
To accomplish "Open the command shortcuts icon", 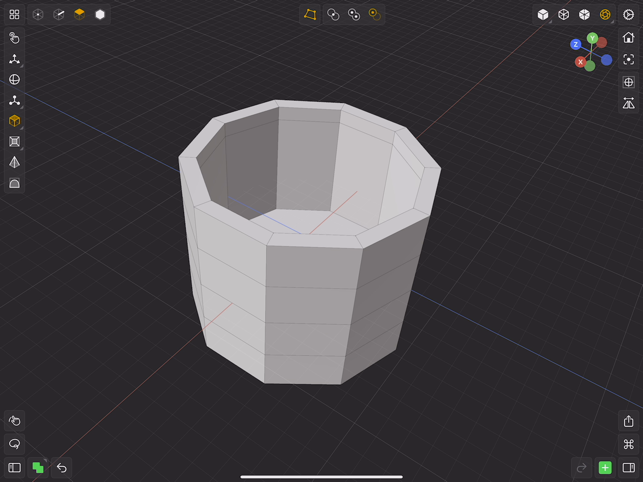I will click(628, 444).
